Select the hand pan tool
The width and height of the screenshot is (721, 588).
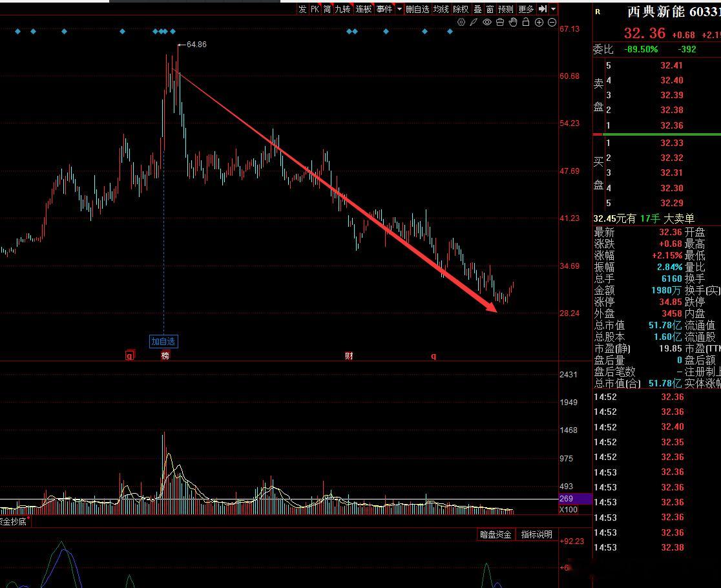point(513,22)
